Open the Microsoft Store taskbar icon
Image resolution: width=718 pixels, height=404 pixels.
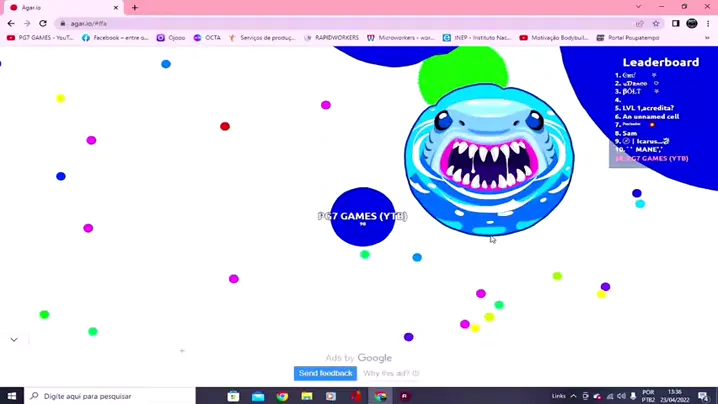click(233, 396)
